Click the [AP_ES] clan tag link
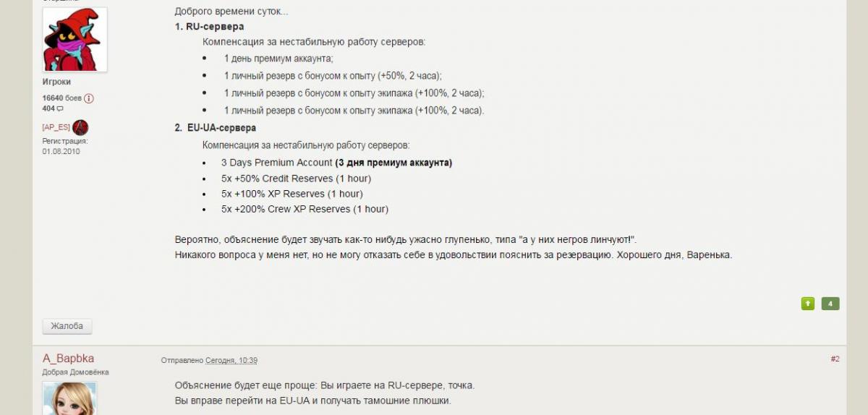The width and height of the screenshot is (868, 415). tap(56, 127)
